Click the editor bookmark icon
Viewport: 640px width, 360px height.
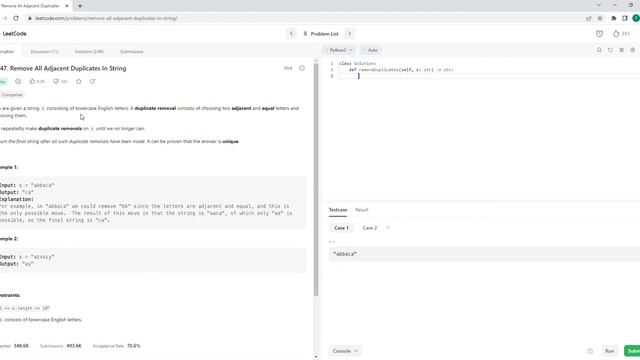pyautogui.click(x=599, y=50)
